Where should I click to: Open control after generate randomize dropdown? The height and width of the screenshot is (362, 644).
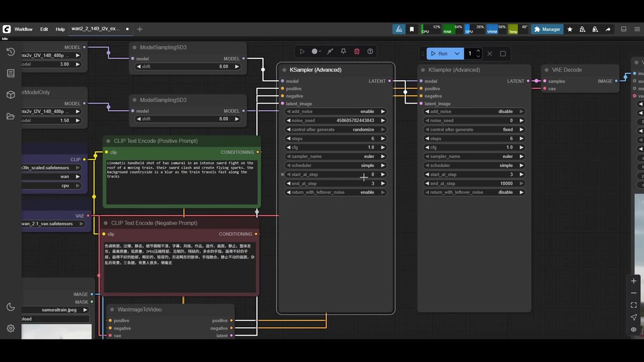click(335, 129)
